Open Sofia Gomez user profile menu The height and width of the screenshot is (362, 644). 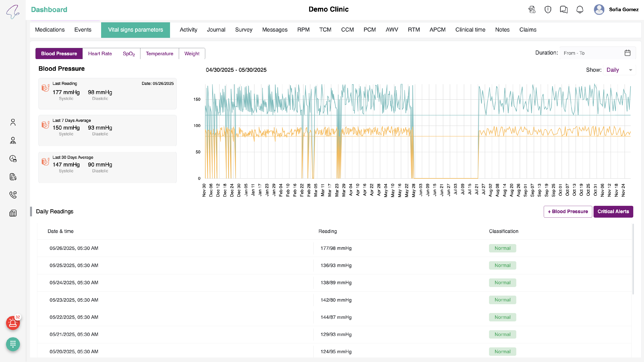tap(616, 9)
